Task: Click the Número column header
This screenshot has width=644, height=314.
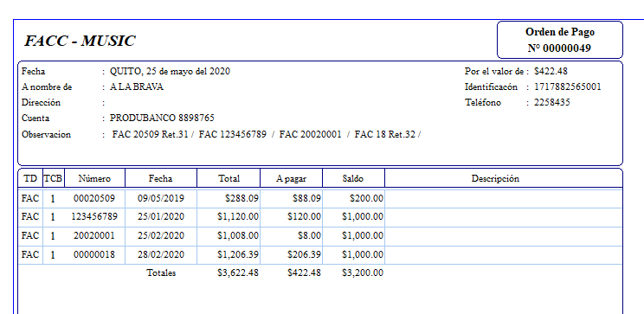Action: pyautogui.click(x=94, y=178)
